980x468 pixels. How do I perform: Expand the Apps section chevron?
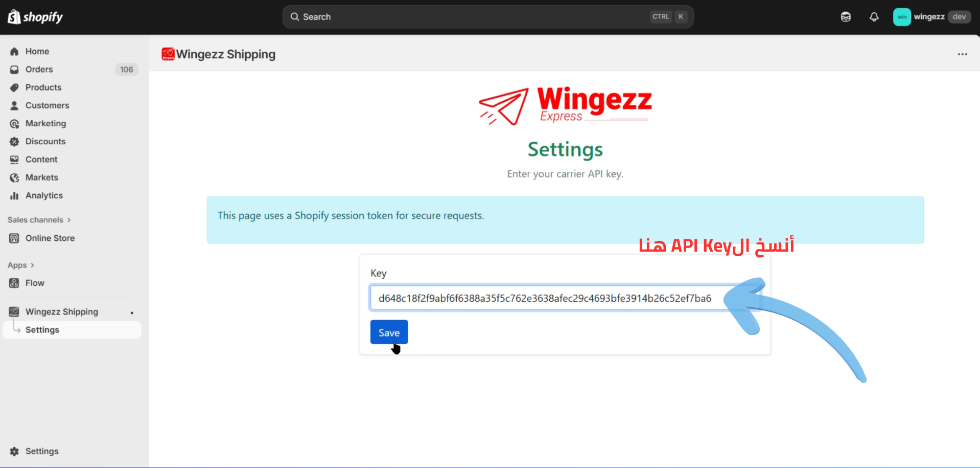pos(32,265)
